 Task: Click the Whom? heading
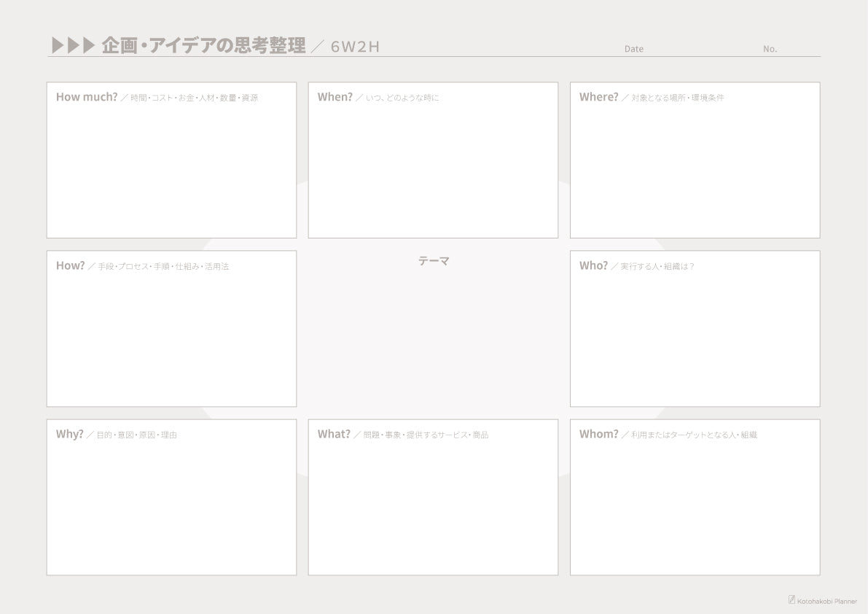click(x=598, y=434)
